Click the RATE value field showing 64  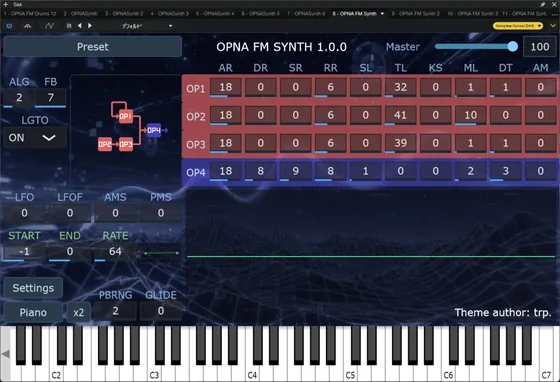pyautogui.click(x=115, y=252)
